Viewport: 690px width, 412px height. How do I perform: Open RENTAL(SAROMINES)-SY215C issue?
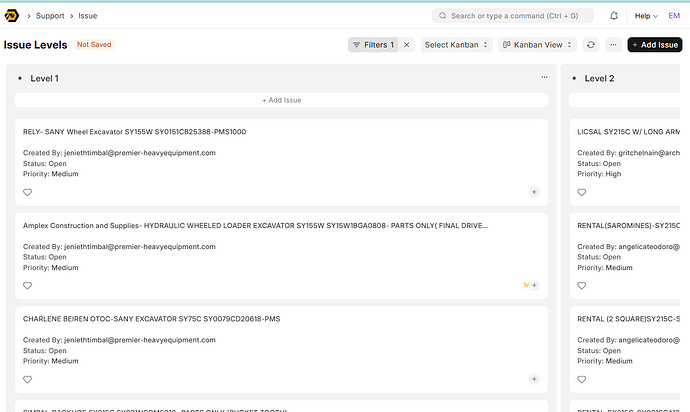[x=628, y=225]
